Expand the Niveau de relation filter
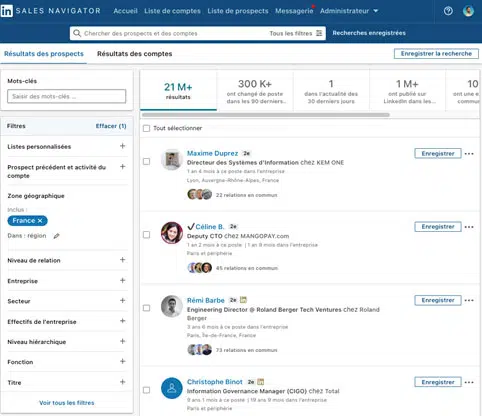This screenshot has height=416, width=482. tap(123, 260)
